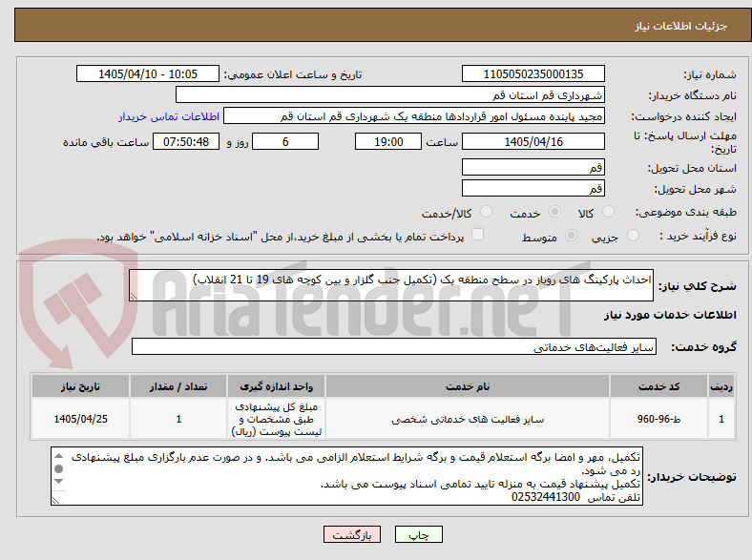Click the واحد اندازه گیری column header
752x560 pixels.
(276, 386)
